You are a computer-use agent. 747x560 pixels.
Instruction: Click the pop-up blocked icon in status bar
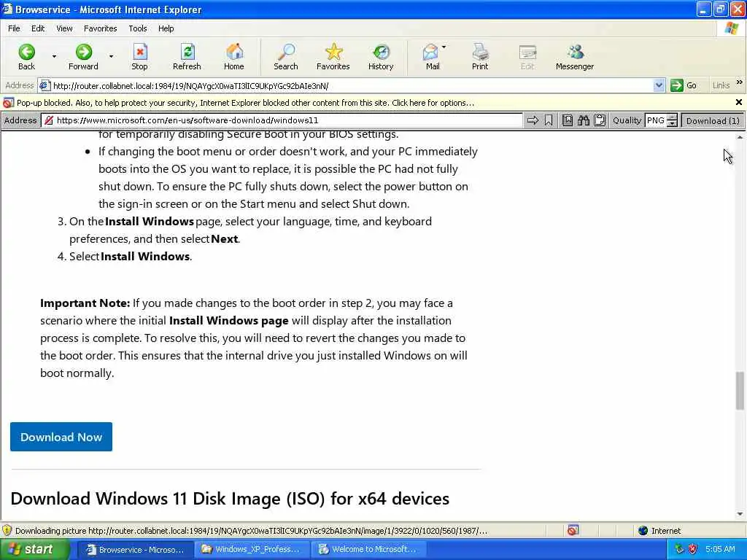click(573, 530)
